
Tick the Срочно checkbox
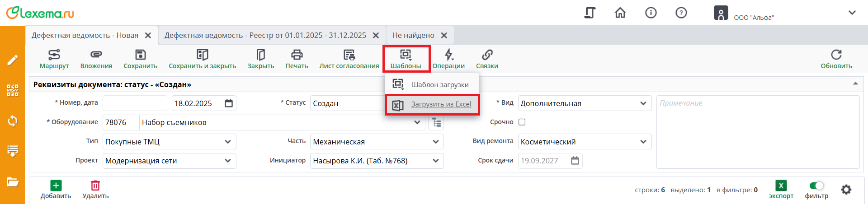click(x=522, y=122)
